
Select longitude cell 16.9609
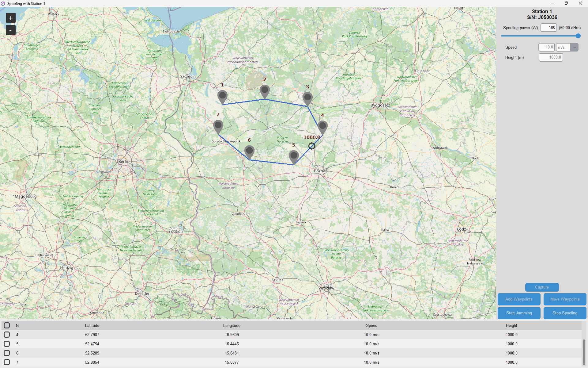coord(232,335)
